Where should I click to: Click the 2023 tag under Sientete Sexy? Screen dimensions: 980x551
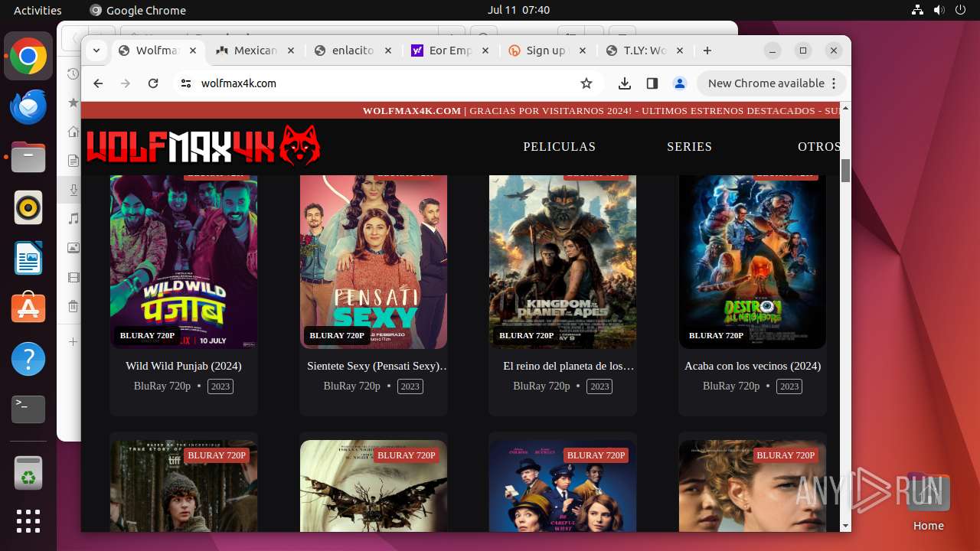coord(410,386)
